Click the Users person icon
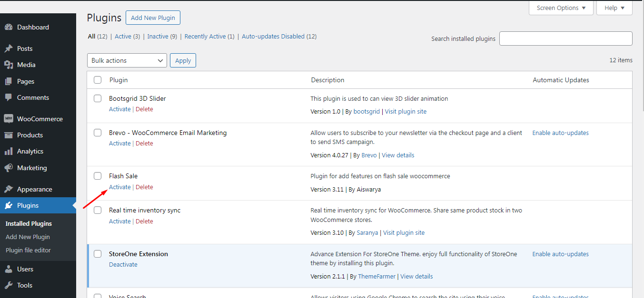This screenshot has height=298, width=644. tap(9, 269)
